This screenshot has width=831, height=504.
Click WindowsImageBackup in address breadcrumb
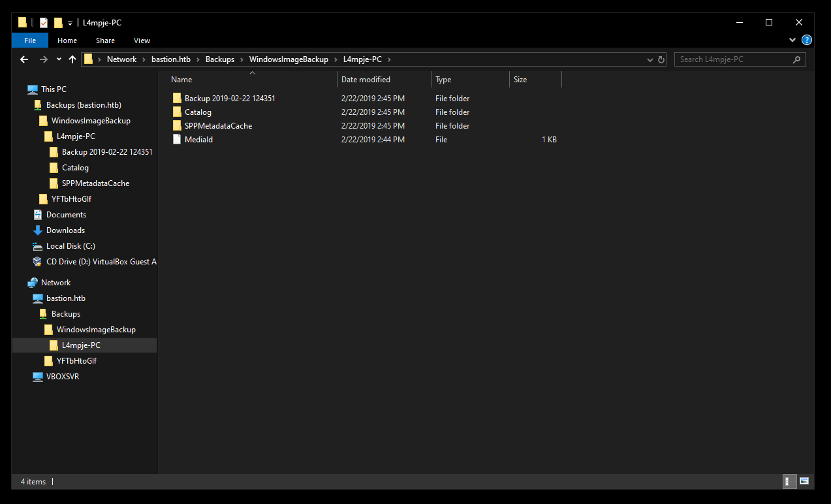click(x=289, y=59)
